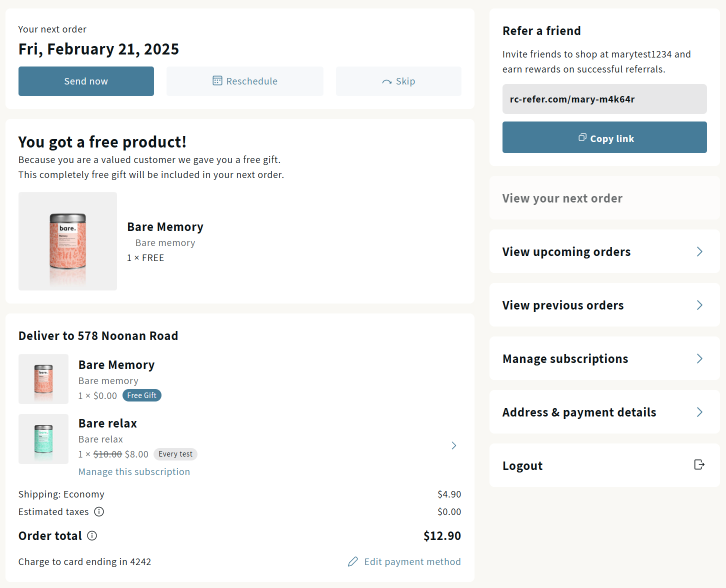
Task: Reschedule the next order
Action: pyautogui.click(x=245, y=81)
